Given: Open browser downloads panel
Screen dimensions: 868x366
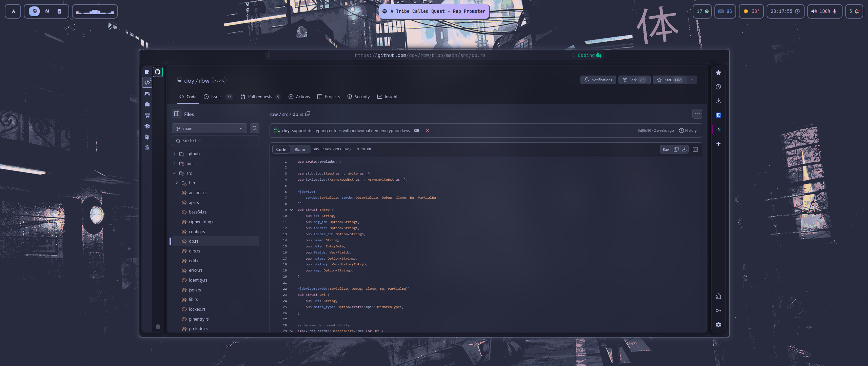Looking at the screenshot, I should pos(718,101).
